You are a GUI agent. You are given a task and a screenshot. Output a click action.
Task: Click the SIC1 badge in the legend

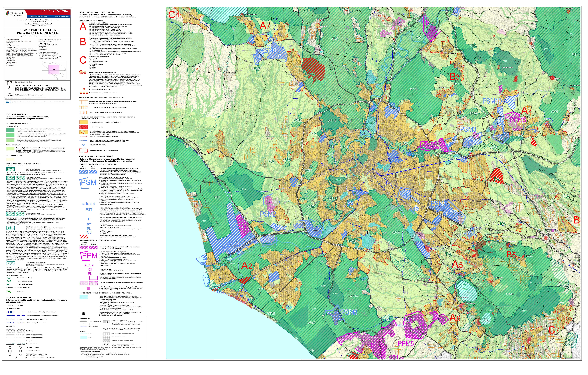[x=10, y=228]
